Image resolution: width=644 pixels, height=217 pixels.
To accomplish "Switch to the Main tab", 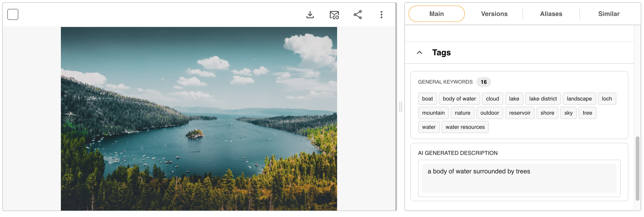I will click(436, 14).
